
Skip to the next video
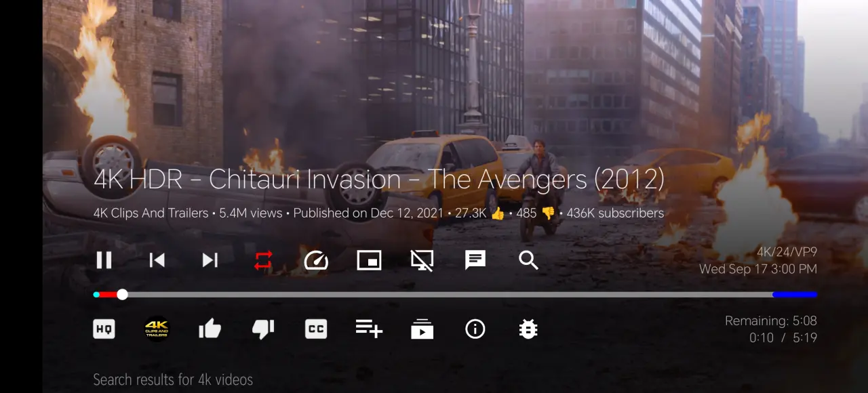210,260
